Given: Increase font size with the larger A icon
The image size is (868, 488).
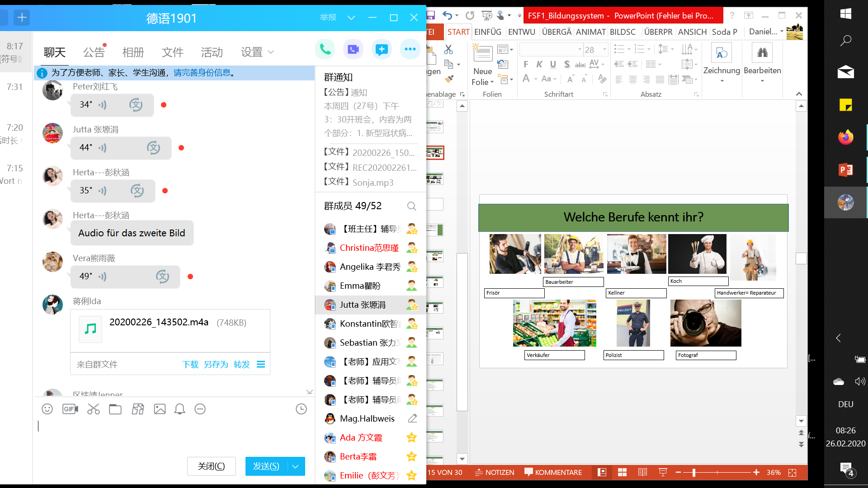Looking at the screenshot, I should click(570, 79).
